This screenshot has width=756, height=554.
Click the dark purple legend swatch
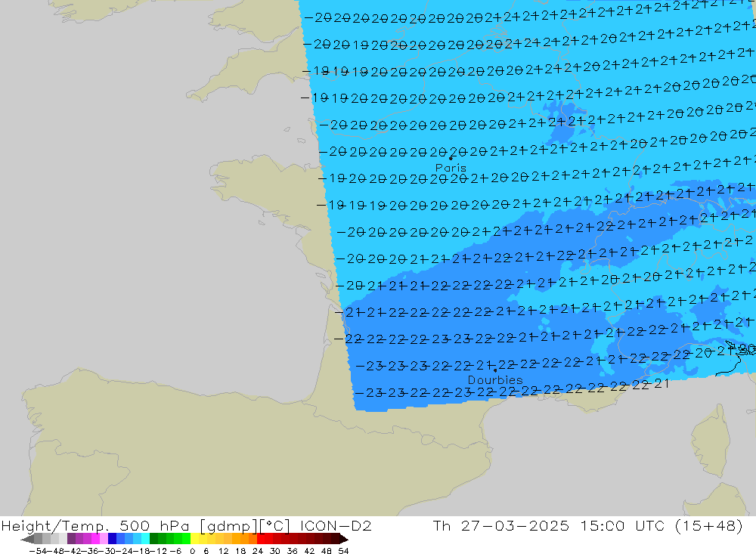pyautogui.click(x=71, y=539)
